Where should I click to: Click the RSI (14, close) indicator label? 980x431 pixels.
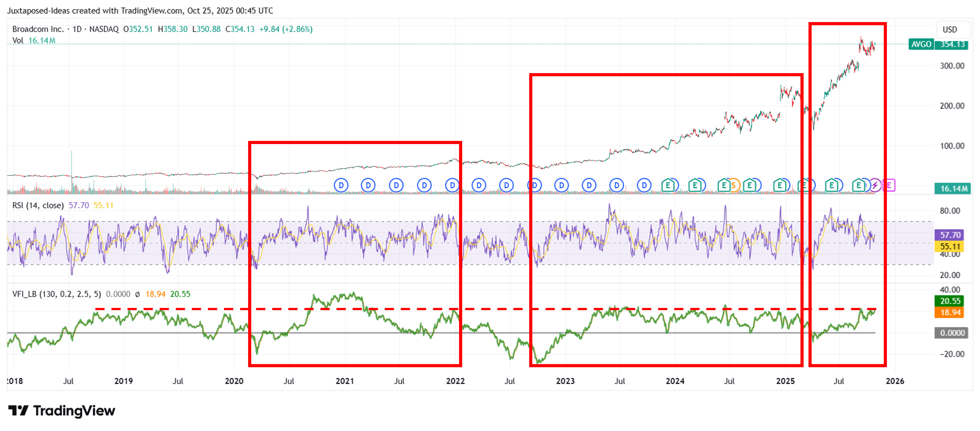38,206
